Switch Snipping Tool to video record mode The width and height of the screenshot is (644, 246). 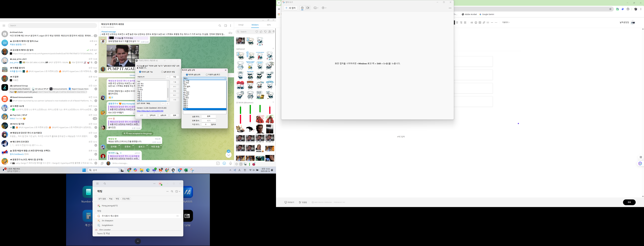tap(308, 8)
